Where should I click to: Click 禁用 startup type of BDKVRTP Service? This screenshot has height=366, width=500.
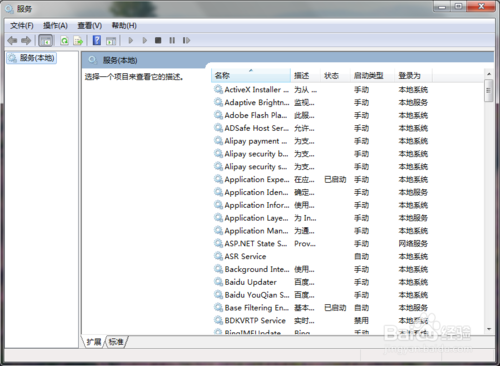coord(361,320)
